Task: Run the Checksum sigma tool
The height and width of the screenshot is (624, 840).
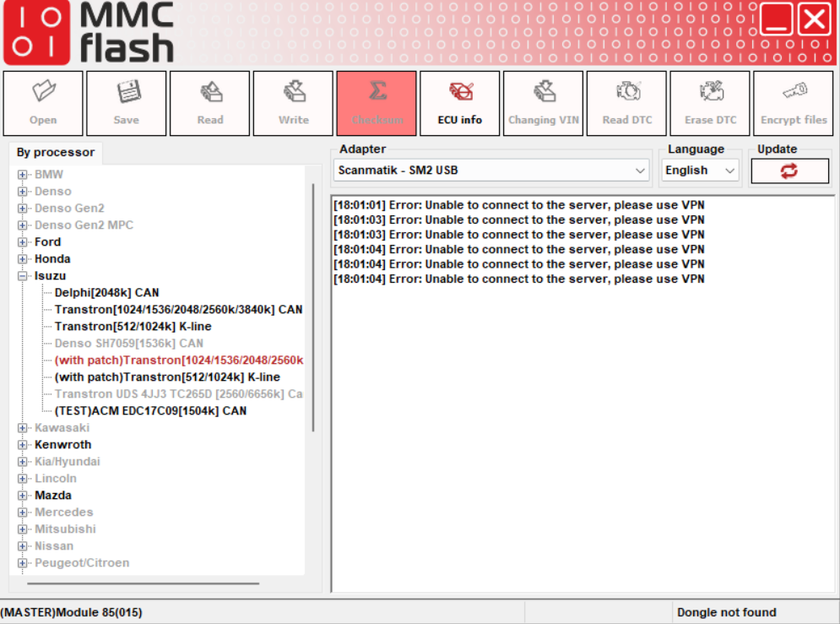Action: click(377, 103)
